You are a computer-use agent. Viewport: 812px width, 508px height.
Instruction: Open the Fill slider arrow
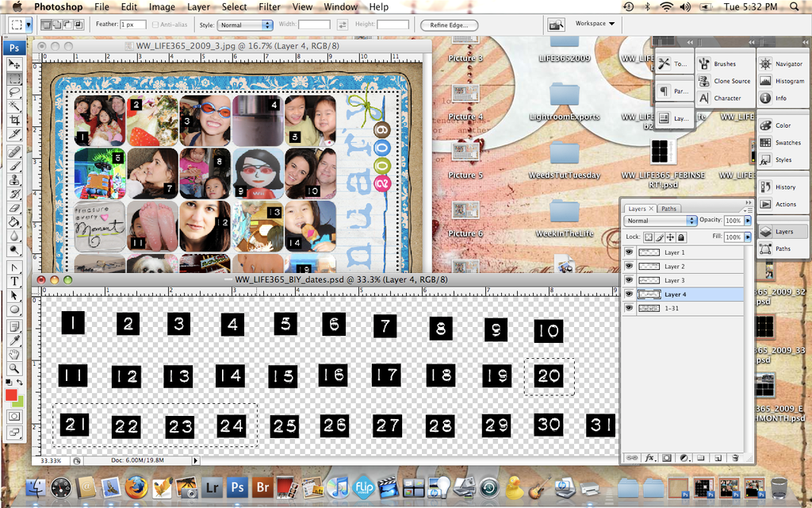pos(747,237)
